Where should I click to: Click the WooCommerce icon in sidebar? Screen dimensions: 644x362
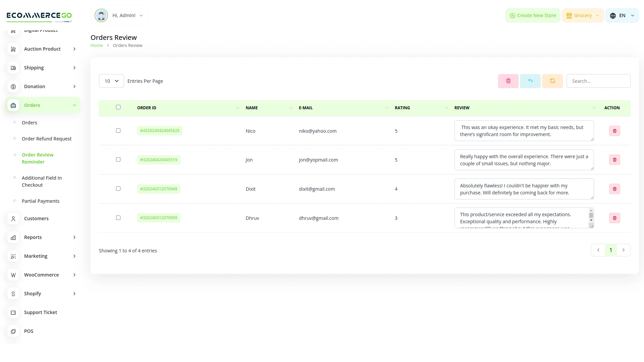(x=13, y=275)
